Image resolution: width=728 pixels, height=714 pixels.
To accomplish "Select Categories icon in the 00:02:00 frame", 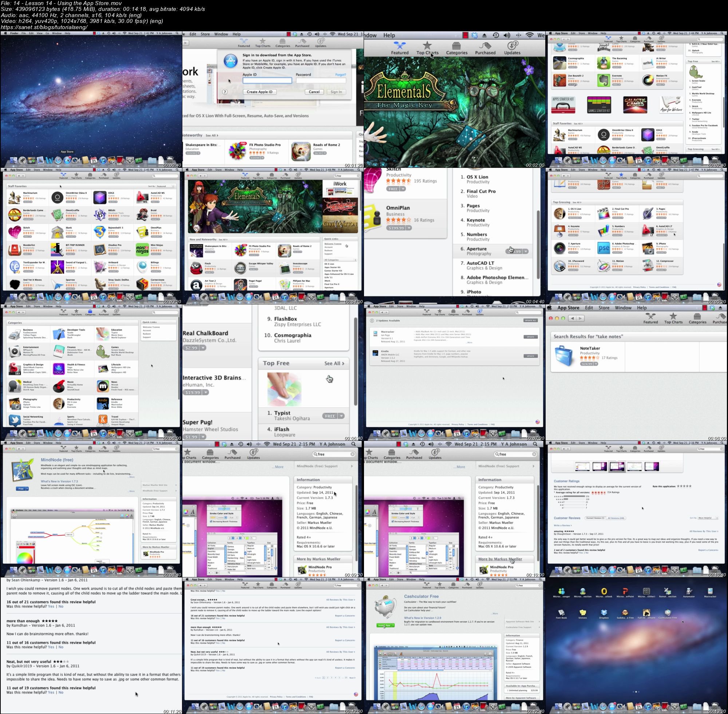I will (x=456, y=46).
